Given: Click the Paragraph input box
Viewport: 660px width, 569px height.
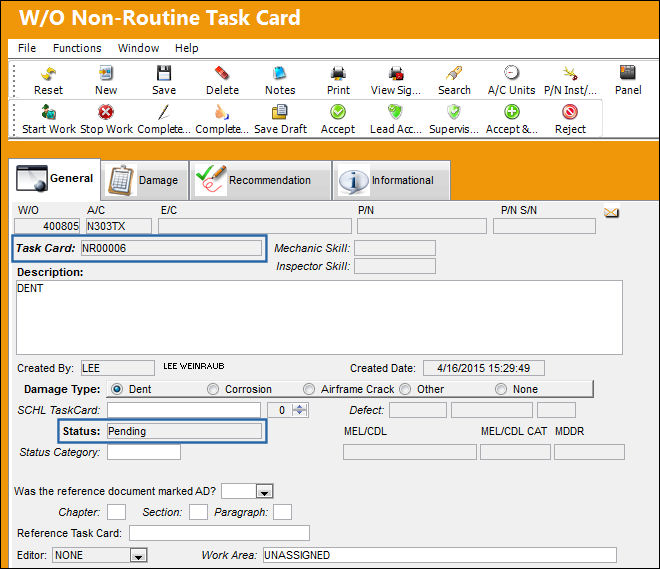Looking at the screenshot, I should click(x=282, y=512).
